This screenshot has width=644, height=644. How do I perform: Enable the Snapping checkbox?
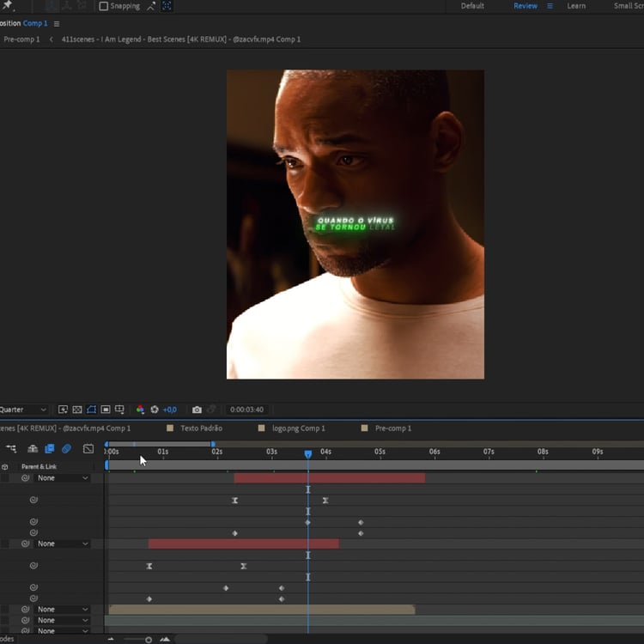coord(104,6)
